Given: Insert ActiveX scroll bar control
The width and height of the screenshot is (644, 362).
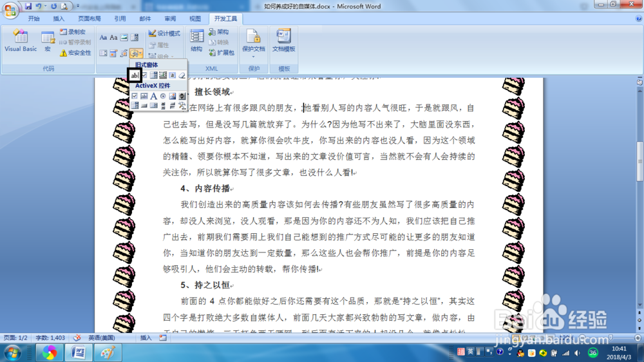Looking at the screenshot, I should (x=163, y=106).
